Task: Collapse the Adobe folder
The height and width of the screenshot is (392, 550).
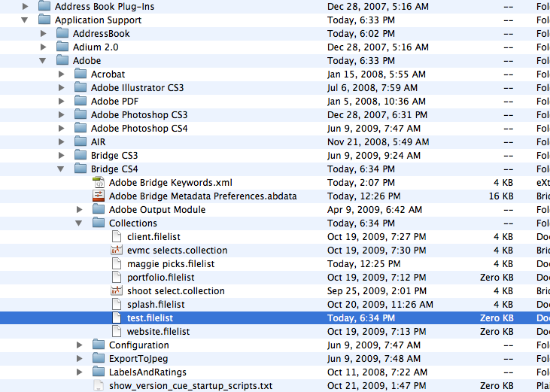Action: click(x=42, y=61)
